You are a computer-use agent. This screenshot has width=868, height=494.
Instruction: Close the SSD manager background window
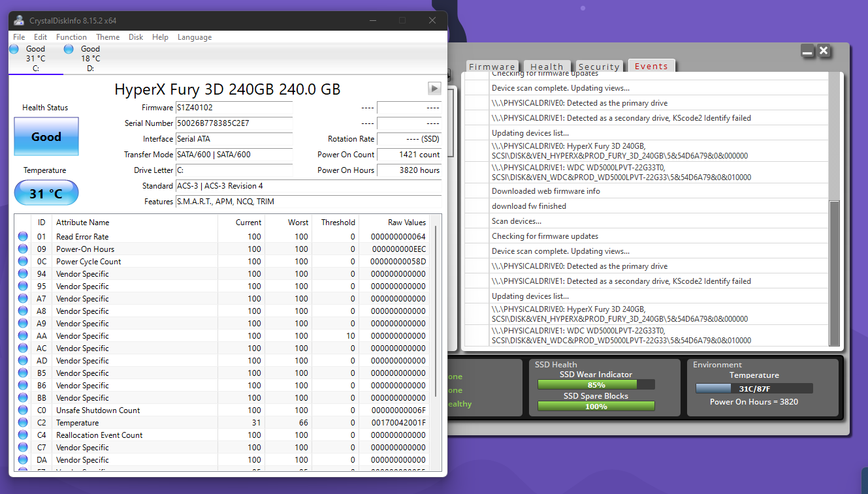point(824,51)
